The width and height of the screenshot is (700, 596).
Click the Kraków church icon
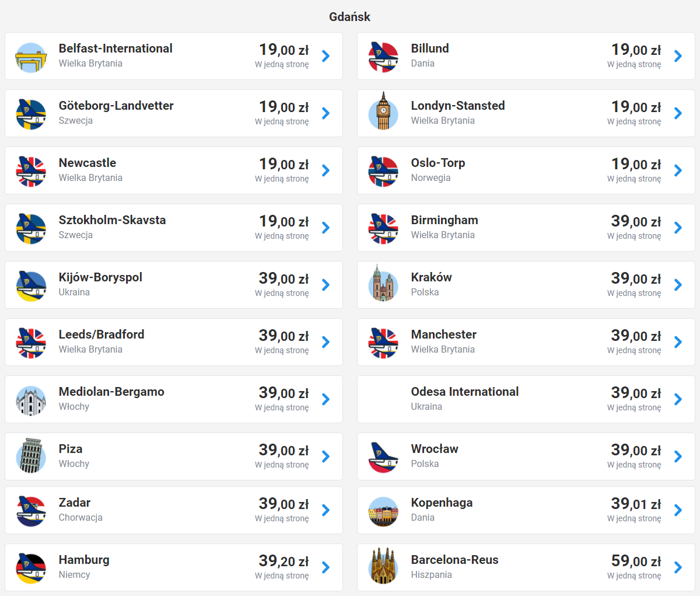point(383,284)
